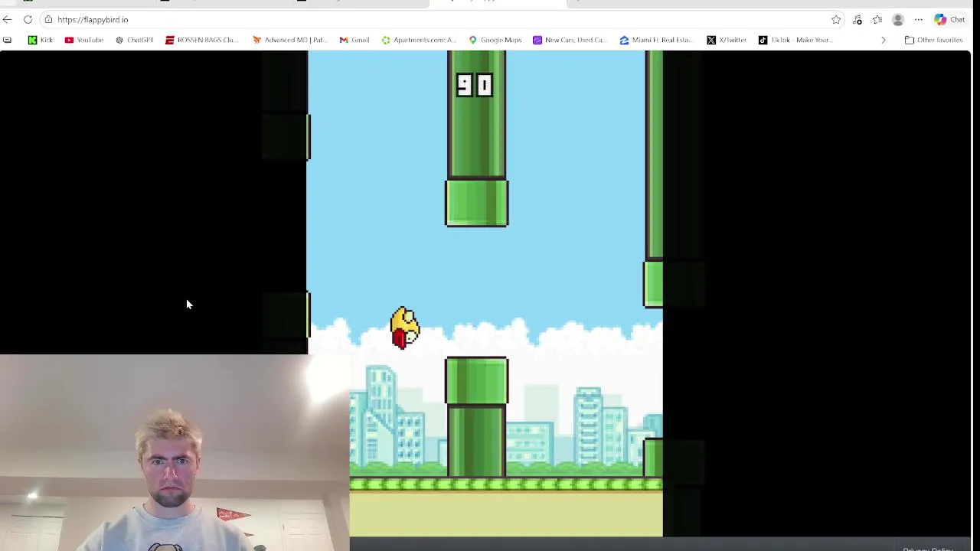The image size is (980, 551).
Task: Open the Copilot Chat button
Action: pos(949,19)
